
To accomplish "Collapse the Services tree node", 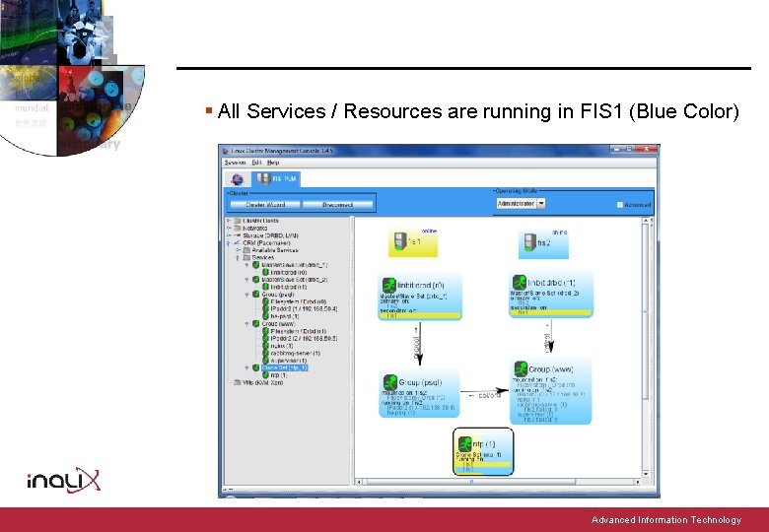I will coord(238,258).
